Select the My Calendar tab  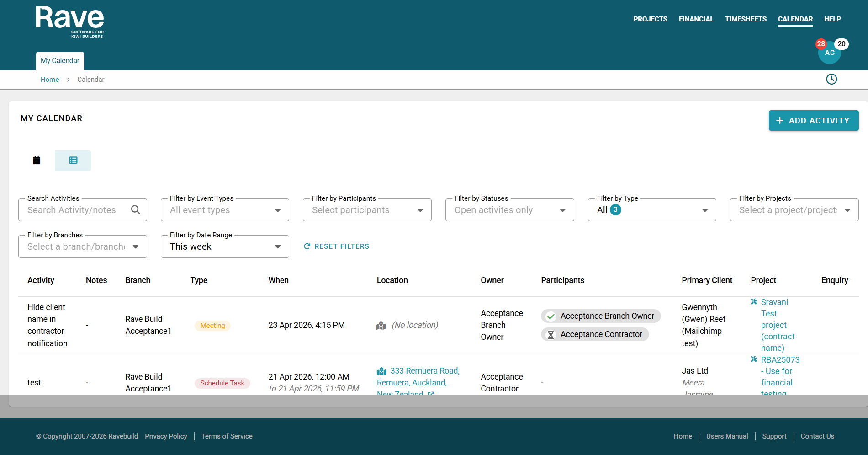pyautogui.click(x=60, y=61)
